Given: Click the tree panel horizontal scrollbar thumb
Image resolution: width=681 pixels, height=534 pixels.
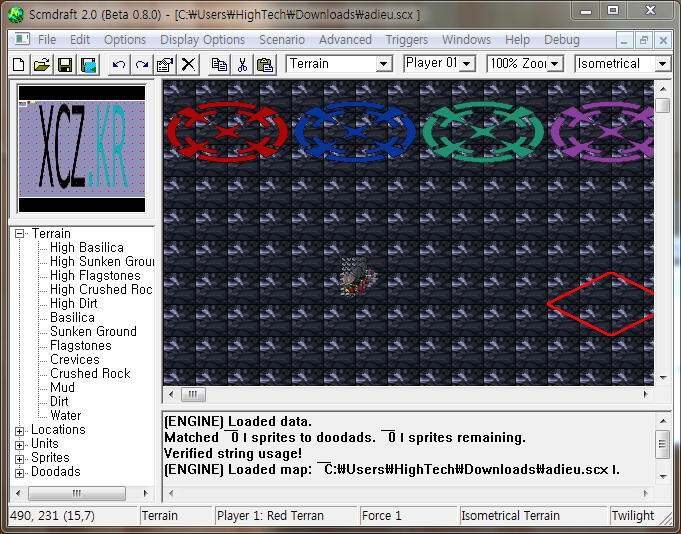Looking at the screenshot, I should coord(77,493).
